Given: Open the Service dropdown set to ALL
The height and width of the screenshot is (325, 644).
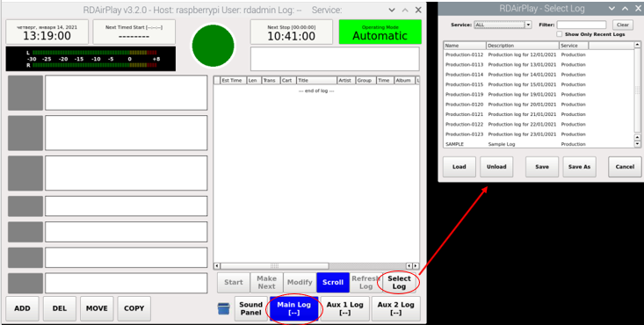Looking at the screenshot, I should (503, 25).
